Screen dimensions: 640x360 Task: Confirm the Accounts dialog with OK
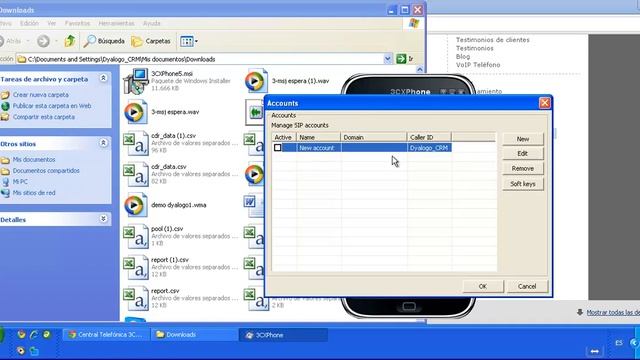(x=483, y=287)
